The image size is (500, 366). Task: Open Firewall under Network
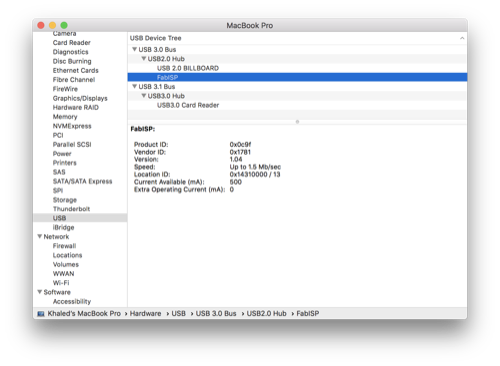(x=64, y=246)
